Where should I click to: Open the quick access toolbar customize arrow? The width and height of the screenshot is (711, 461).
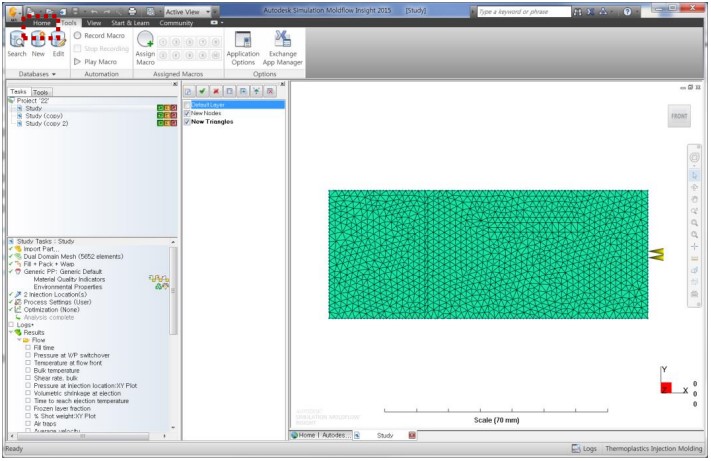point(215,12)
